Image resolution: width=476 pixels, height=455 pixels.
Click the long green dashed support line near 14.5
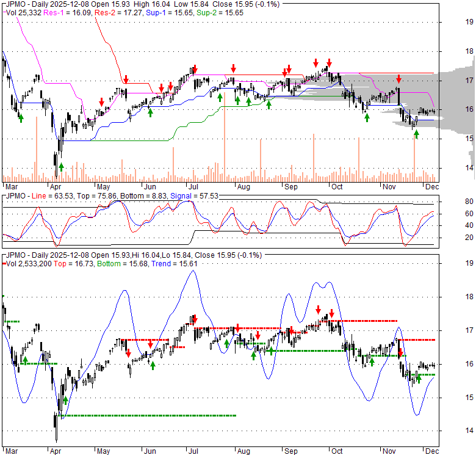coord(148,415)
